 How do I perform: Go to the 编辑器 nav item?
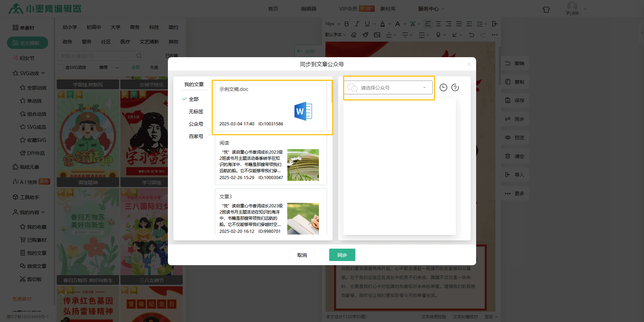[309, 9]
